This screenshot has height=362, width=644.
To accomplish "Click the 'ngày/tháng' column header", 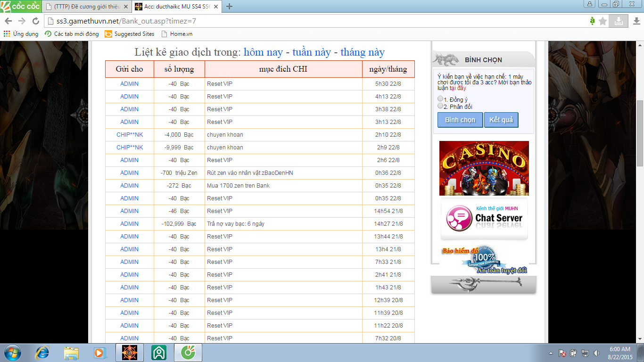I will click(x=388, y=69).
